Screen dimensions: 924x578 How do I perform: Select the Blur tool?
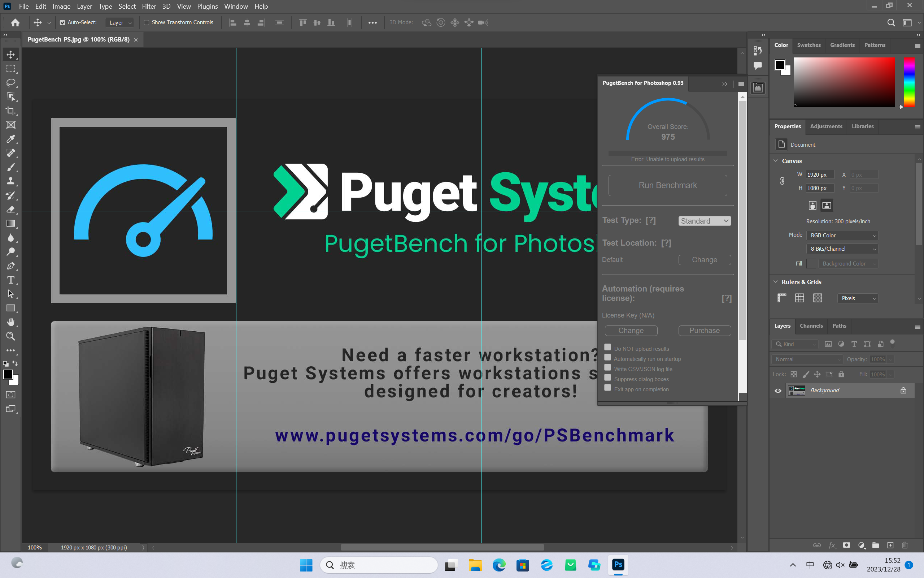click(x=11, y=238)
